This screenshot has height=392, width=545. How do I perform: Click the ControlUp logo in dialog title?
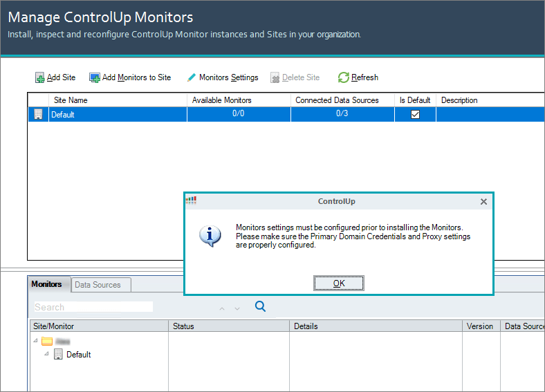[191, 200]
